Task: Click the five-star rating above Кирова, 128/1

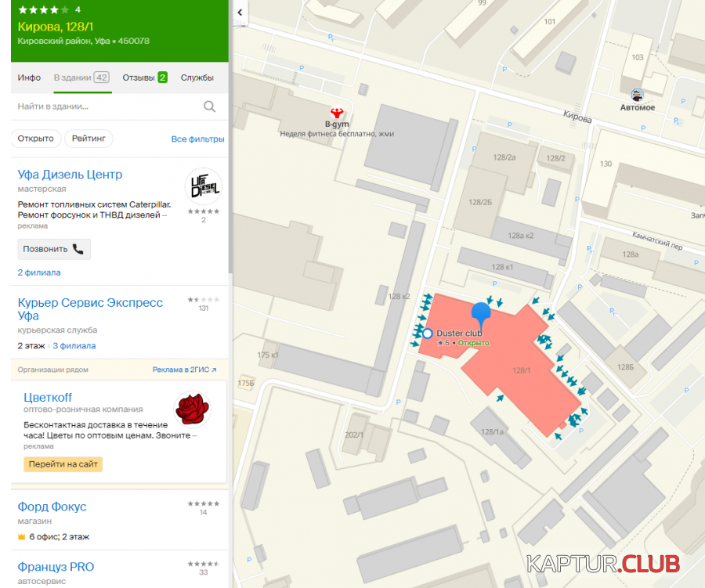Action: point(44,9)
